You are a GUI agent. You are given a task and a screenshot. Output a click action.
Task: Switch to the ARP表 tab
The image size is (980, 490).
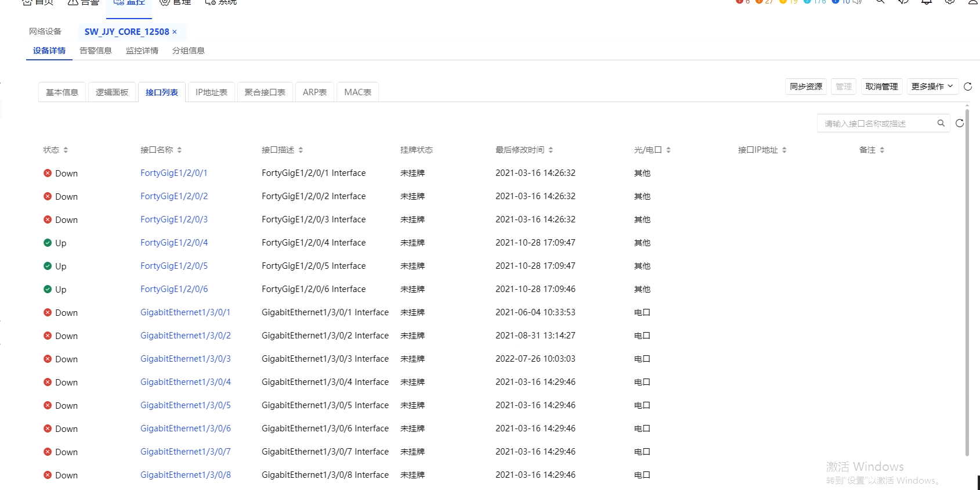(x=314, y=92)
